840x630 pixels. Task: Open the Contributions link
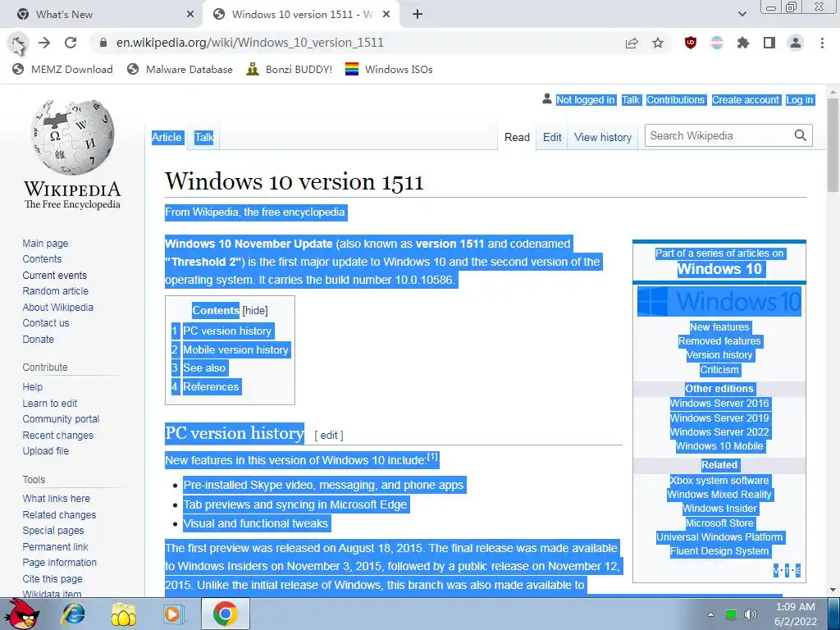tap(676, 99)
